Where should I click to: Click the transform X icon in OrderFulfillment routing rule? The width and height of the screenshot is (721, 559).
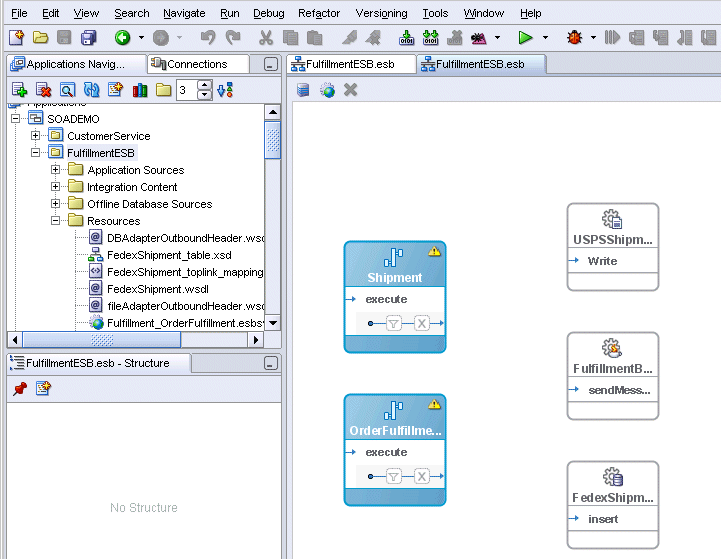coord(422,476)
